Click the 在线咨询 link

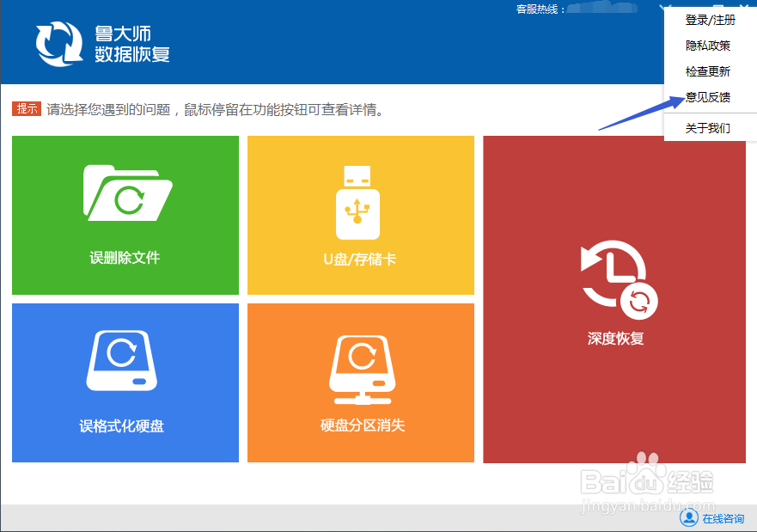click(723, 518)
